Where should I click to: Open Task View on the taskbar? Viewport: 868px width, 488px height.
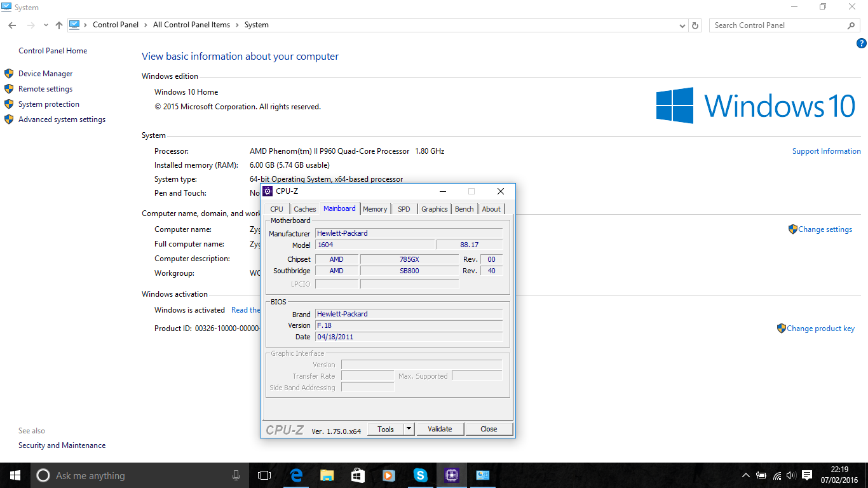[x=264, y=475]
